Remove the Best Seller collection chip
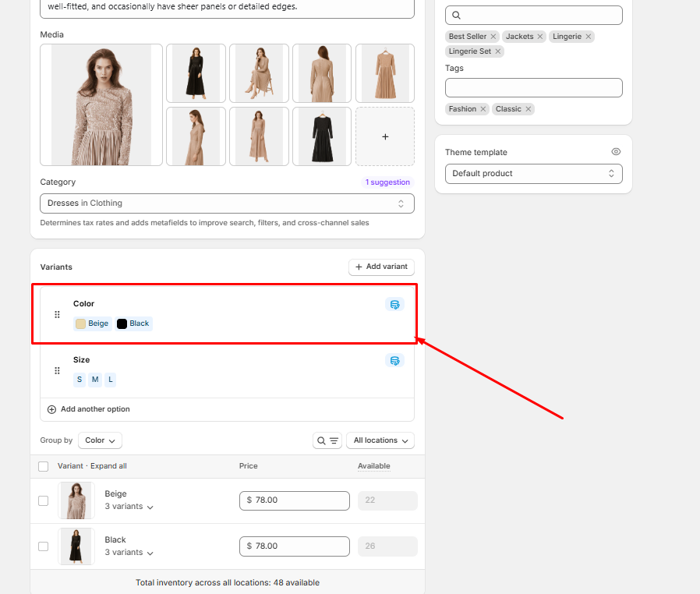The width and height of the screenshot is (700, 594). (x=493, y=37)
